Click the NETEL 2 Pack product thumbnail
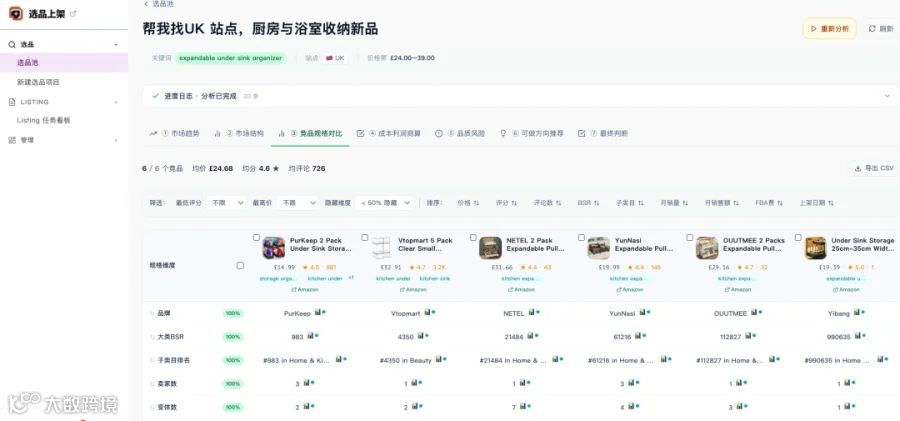Image resolution: width=900 pixels, height=421 pixels. (x=490, y=248)
